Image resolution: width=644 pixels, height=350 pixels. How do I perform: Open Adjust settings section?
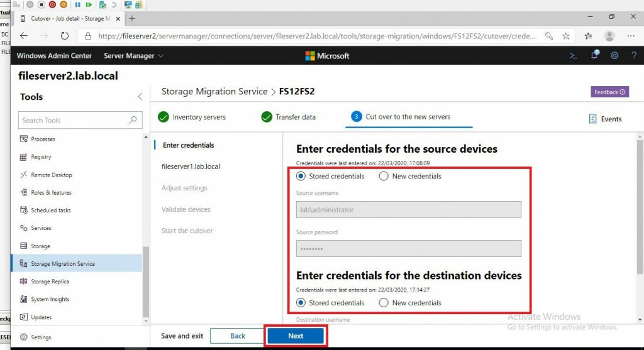[x=184, y=188]
